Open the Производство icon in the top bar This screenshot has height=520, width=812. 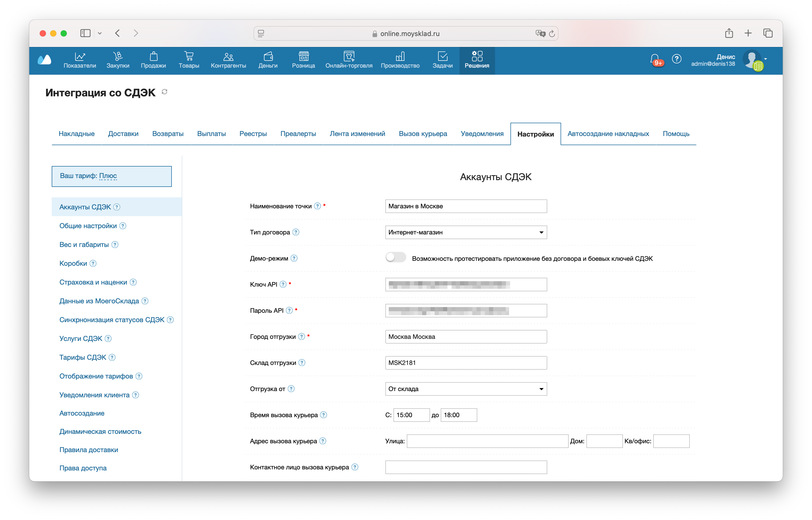(x=400, y=56)
